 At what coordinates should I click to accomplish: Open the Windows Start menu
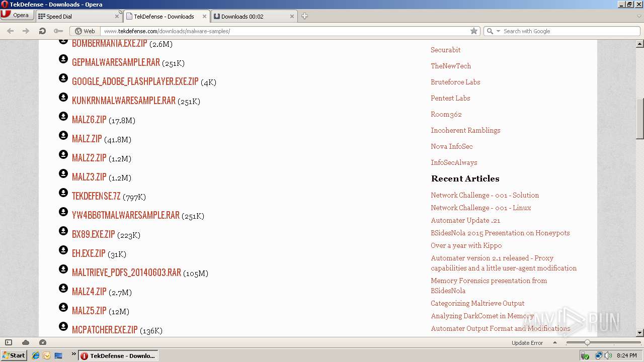[14, 355]
